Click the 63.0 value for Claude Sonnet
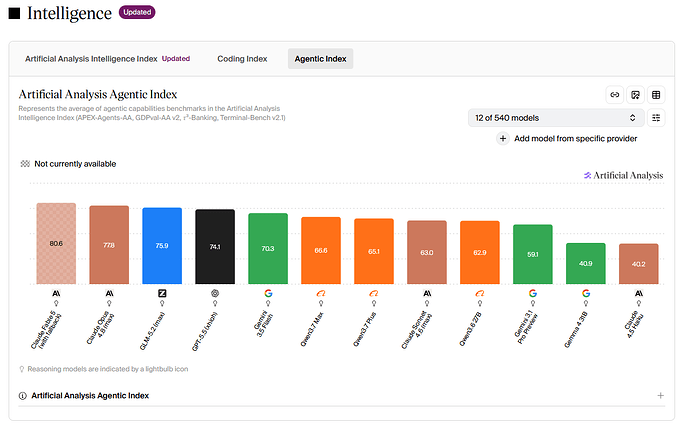The height and width of the screenshot is (423, 690). click(427, 253)
